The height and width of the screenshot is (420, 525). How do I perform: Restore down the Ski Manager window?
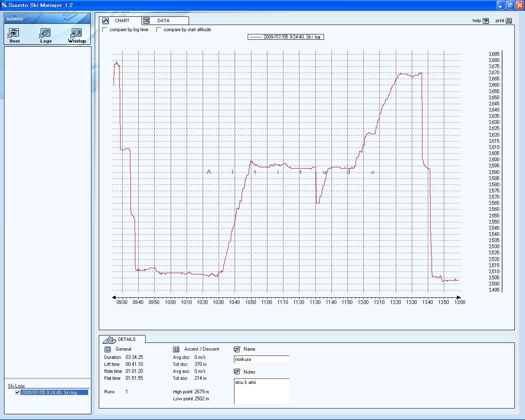(x=510, y=5)
